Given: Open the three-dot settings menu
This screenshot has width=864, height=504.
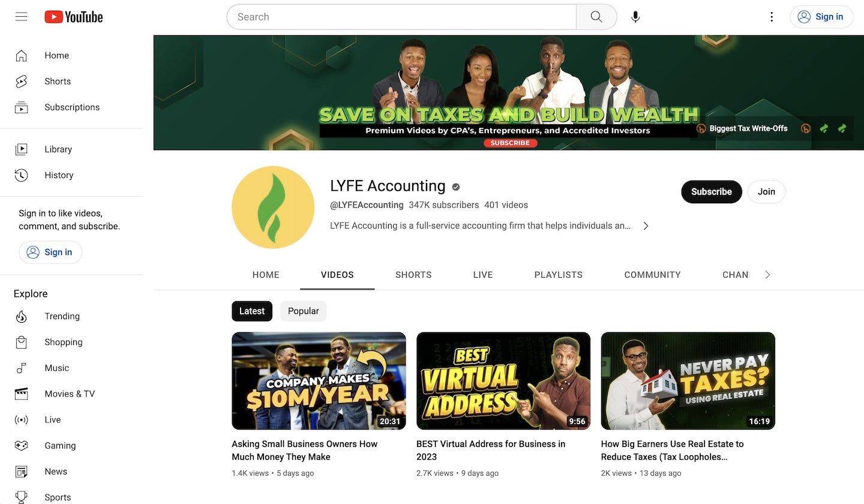Looking at the screenshot, I should click(x=771, y=16).
